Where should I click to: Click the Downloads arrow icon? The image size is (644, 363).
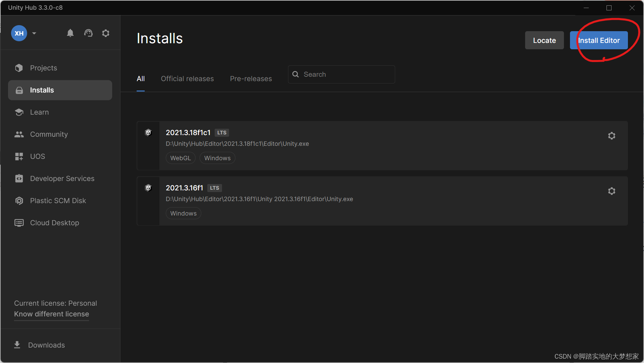tap(17, 345)
